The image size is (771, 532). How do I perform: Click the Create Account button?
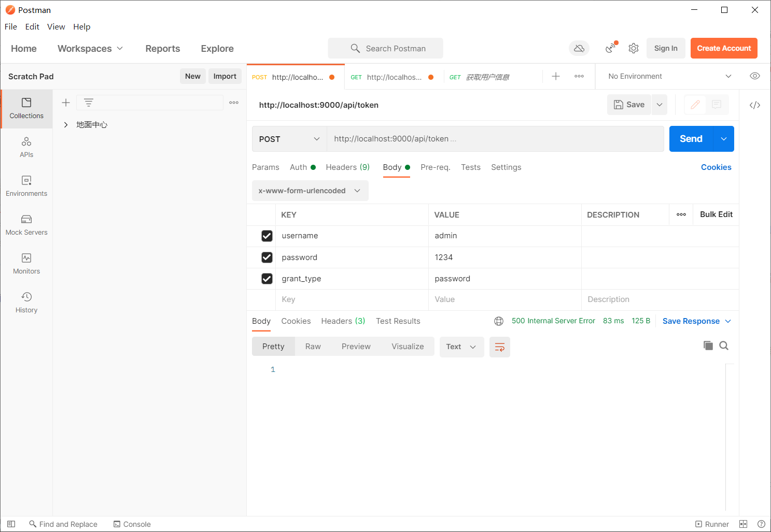[x=724, y=48]
